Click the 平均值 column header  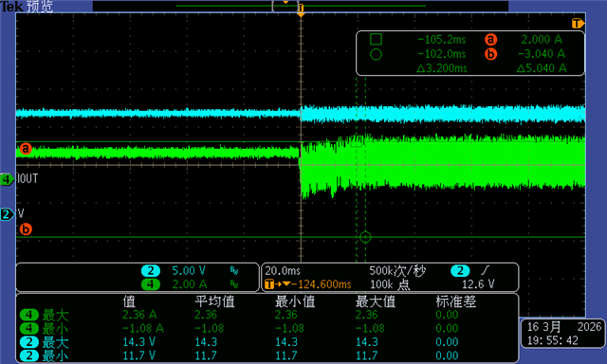coord(215,301)
